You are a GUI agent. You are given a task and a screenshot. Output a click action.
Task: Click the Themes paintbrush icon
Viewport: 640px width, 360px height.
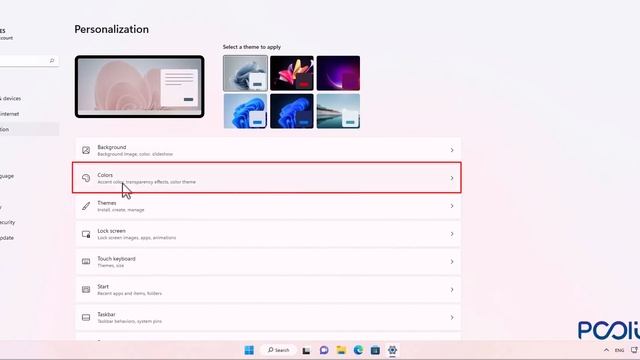coord(86,206)
